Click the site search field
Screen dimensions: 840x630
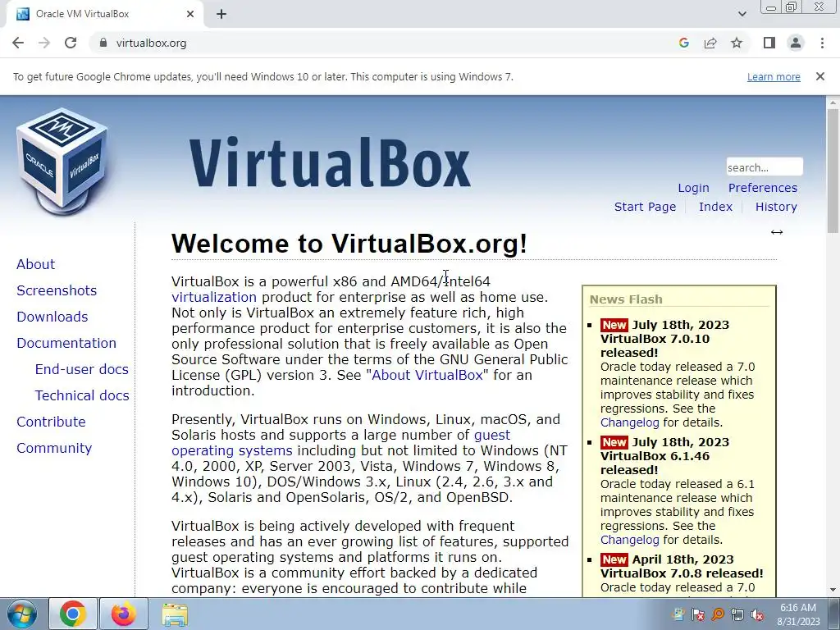pos(765,167)
